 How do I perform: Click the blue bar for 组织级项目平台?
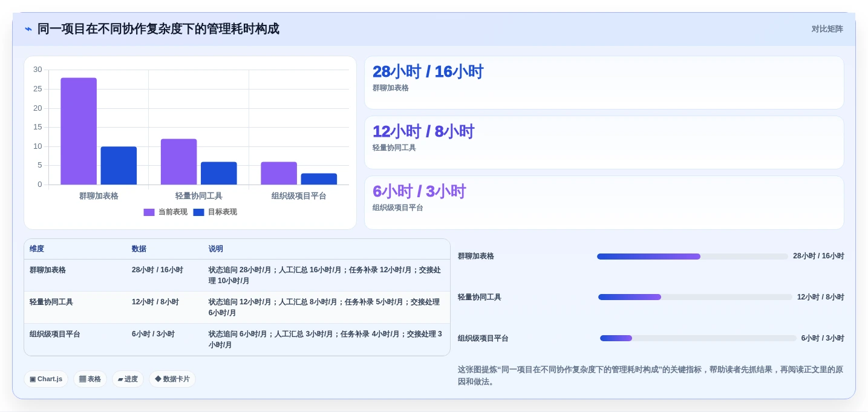(x=319, y=179)
